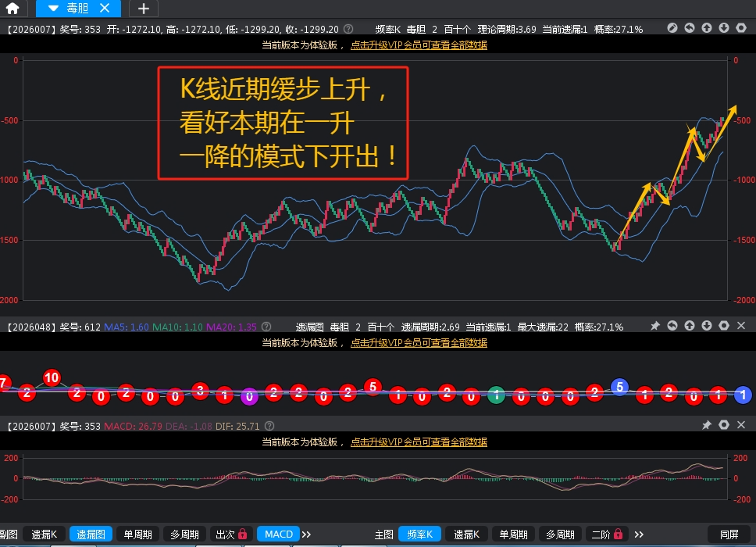Toggle the MACD indicator button
Viewport: 756px width, 547px height.
278,534
